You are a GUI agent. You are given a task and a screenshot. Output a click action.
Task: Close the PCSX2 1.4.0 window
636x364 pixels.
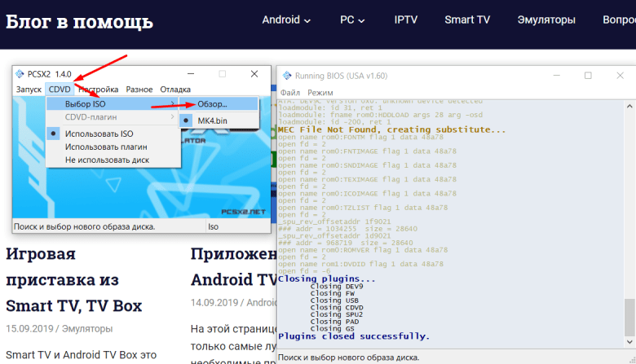(254, 73)
